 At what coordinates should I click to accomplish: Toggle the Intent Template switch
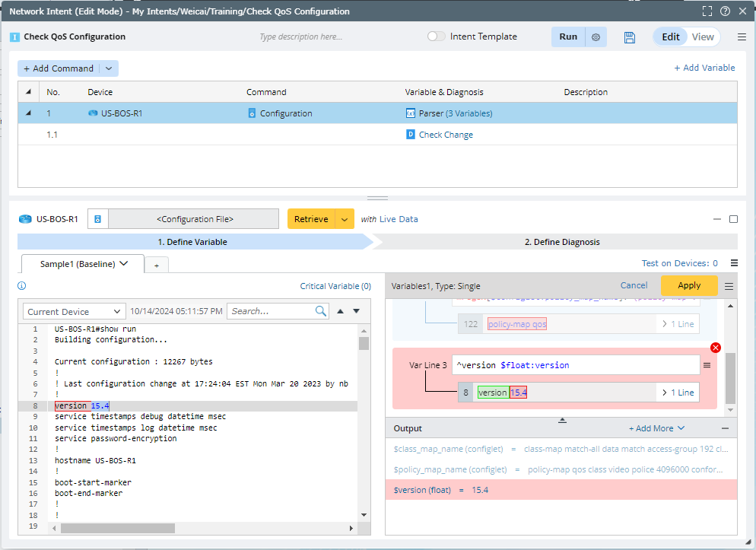pyautogui.click(x=436, y=37)
